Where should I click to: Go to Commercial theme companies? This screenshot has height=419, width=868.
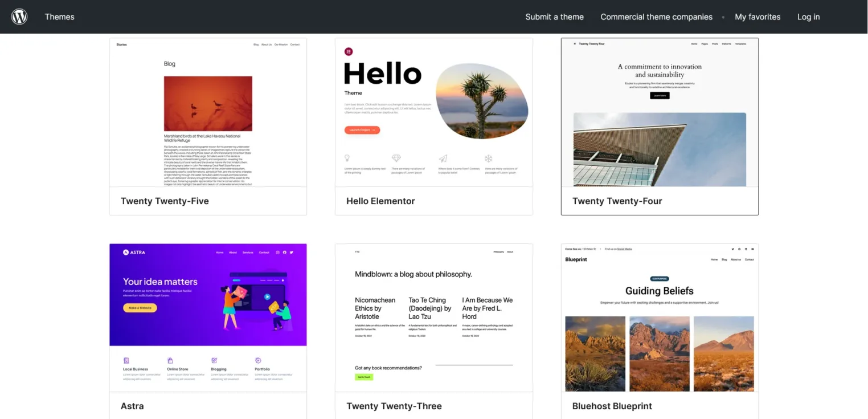coord(656,17)
